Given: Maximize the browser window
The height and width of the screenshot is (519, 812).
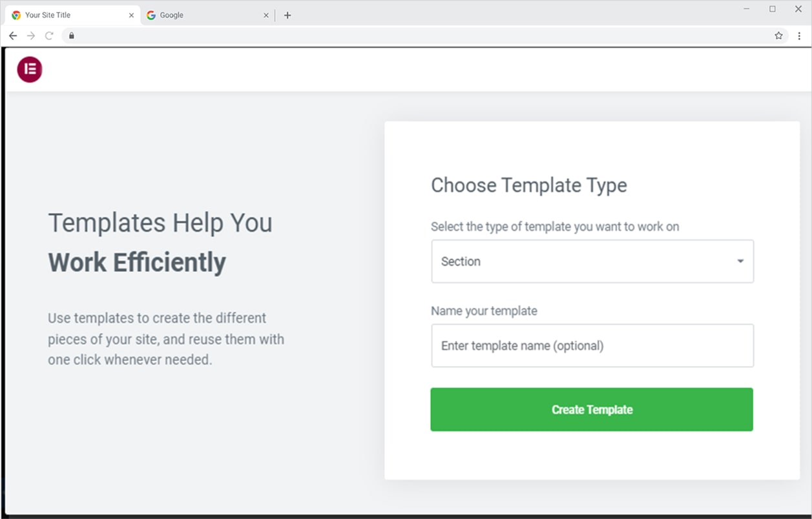Looking at the screenshot, I should tap(773, 9).
